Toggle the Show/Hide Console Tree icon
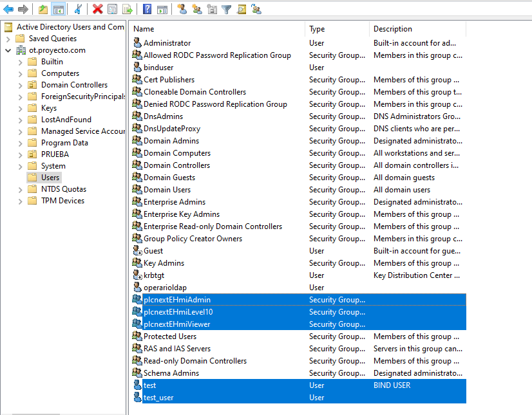Image resolution: width=532 pixels, height=415 pixels. [59, 9]
